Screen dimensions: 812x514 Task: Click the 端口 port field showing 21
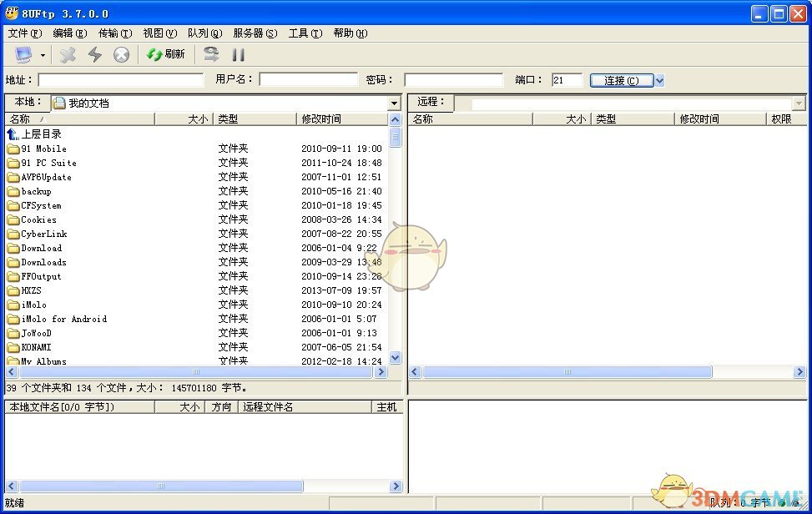(567, 78)
